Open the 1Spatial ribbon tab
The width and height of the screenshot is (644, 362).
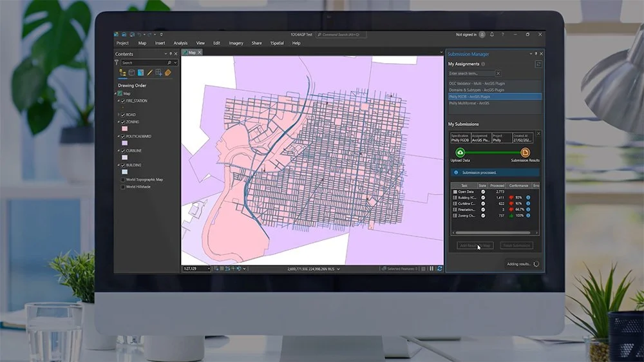pyautogui.click(x=277, y=43)
